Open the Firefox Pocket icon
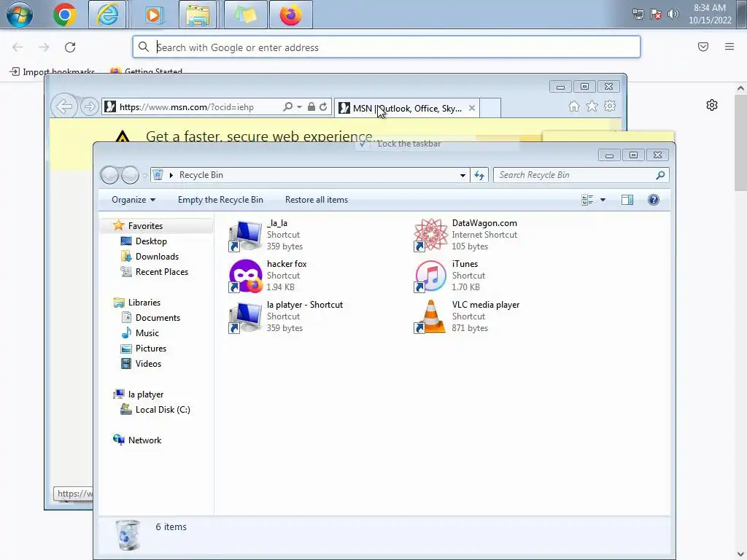747x560 pixels. pos(703,47)
